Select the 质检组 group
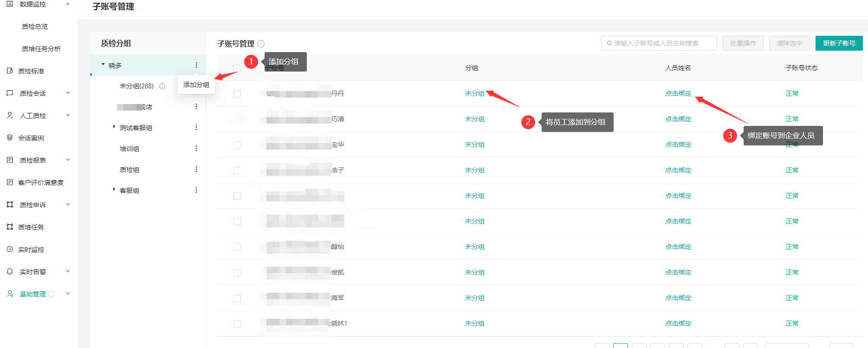Image resolution: width=868 pixels, height=348 pixels. (130, 170)
